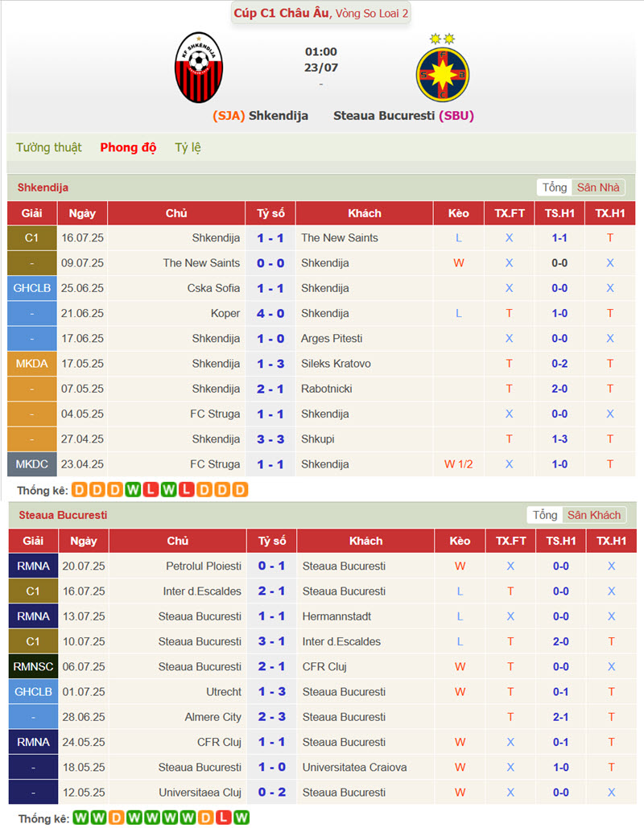Click the Ngày column header in Steaua's table
Image resolution: width=644 pixels, height=828 pixels.
[x=84, y=541]
